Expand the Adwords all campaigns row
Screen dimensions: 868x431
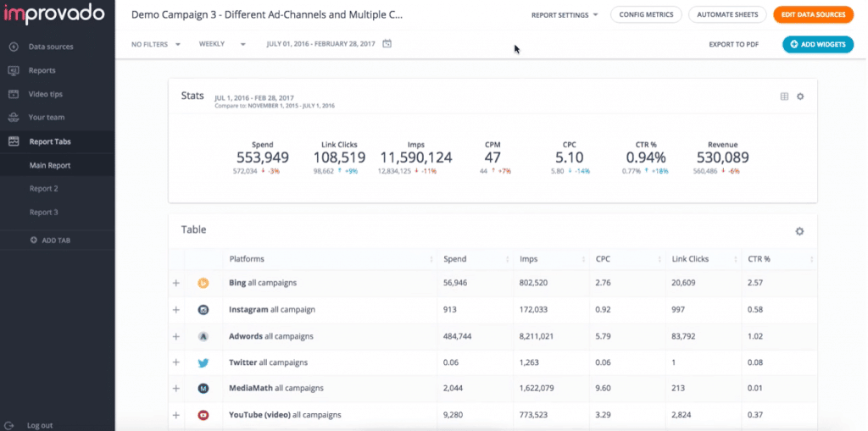pos(176,336)
